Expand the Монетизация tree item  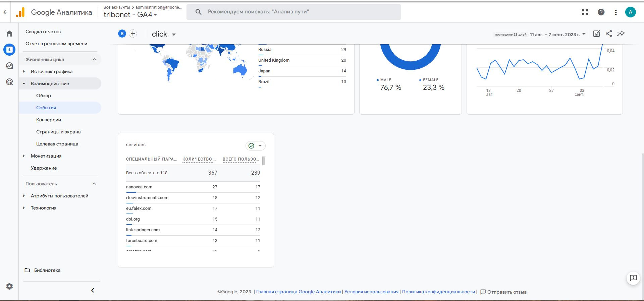24,156
